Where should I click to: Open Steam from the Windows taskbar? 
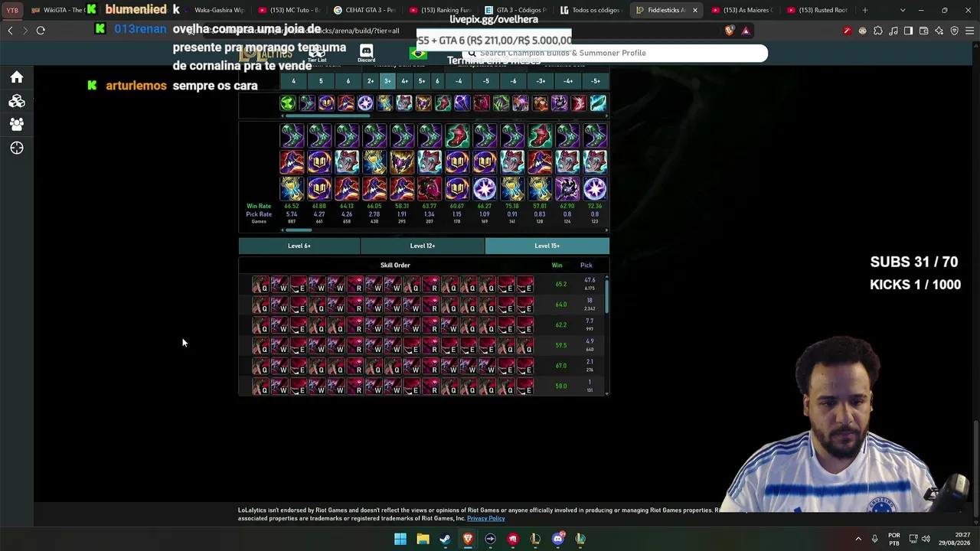(445, 539)
